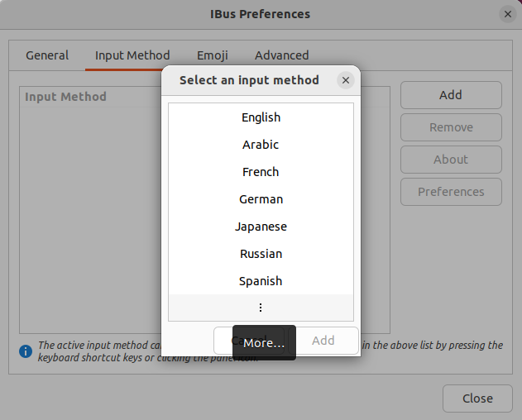Close the Select an input method dialog
The height and width of the screenshot is (420, 522).
(346, 80)
